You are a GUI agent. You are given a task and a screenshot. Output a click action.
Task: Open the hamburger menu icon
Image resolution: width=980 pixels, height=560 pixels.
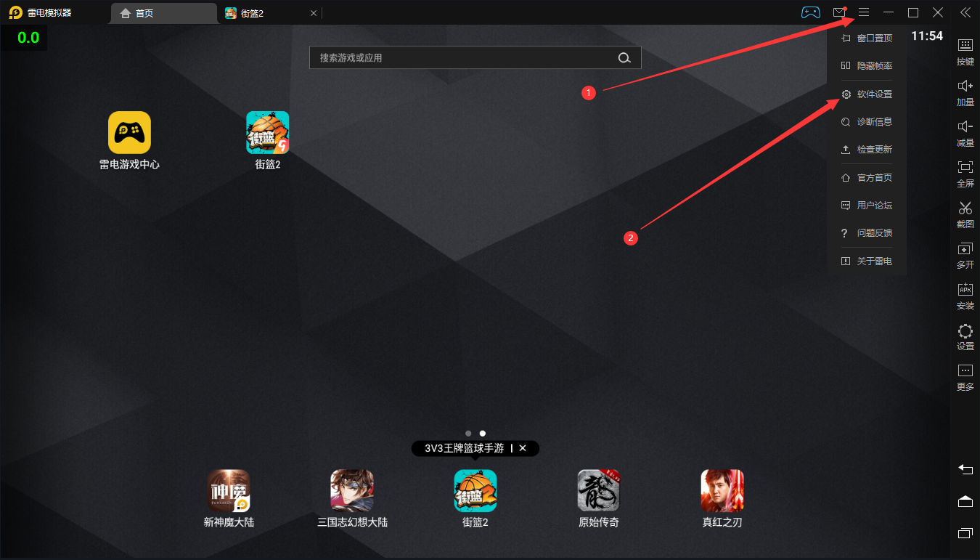(864, 12)
